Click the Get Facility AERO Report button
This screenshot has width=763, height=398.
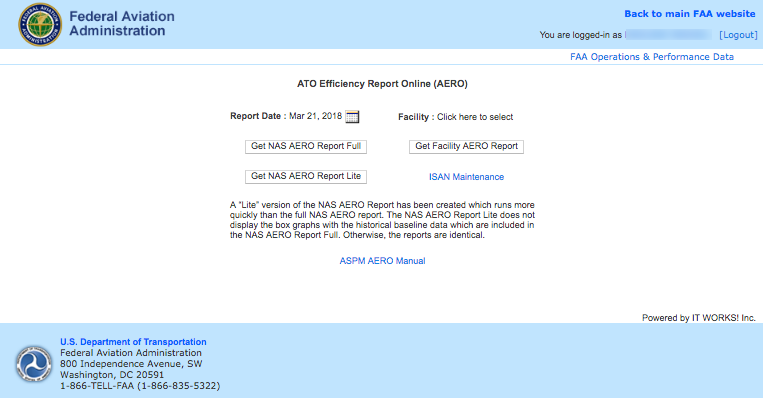click(x=466, y=146)
